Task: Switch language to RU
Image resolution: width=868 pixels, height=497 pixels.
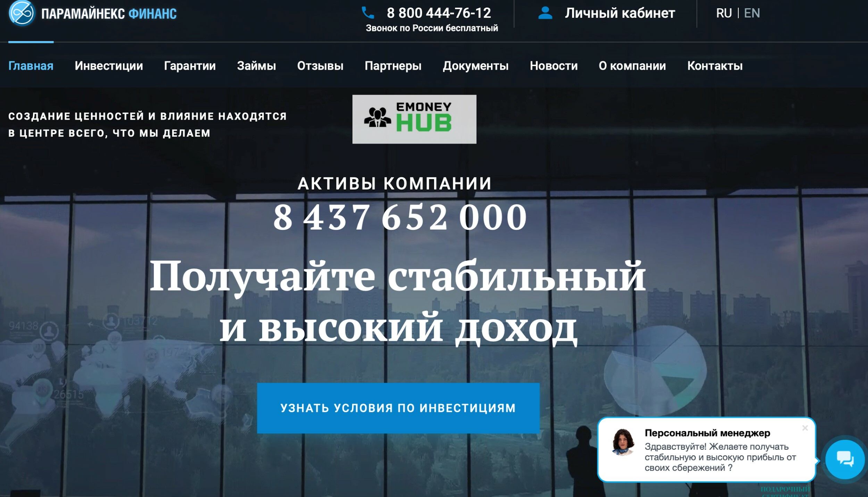Action: [x=724, y=13]
